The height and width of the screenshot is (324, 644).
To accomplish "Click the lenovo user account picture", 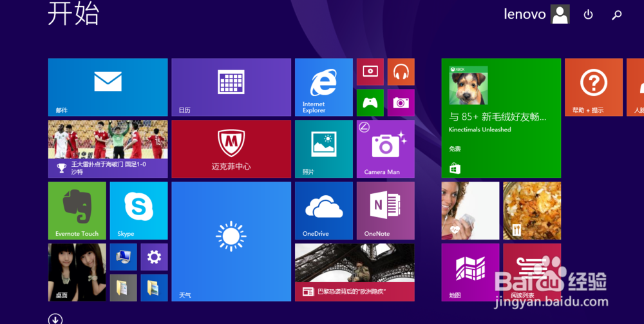I will click(560, 14).
